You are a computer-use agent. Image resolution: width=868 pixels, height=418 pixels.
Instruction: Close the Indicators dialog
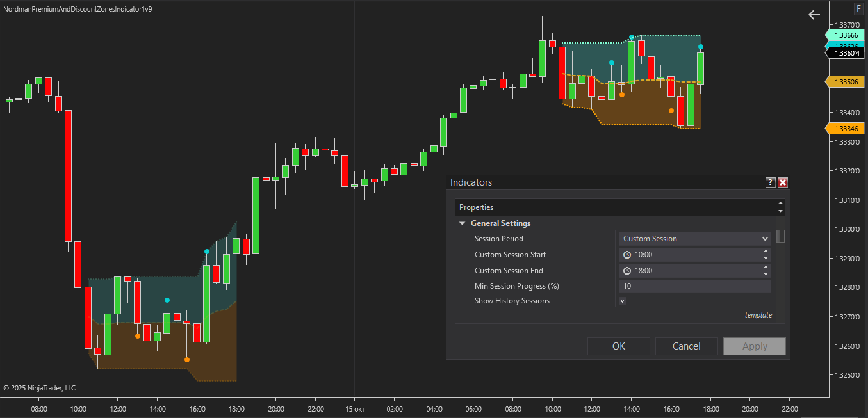[783, 182]
